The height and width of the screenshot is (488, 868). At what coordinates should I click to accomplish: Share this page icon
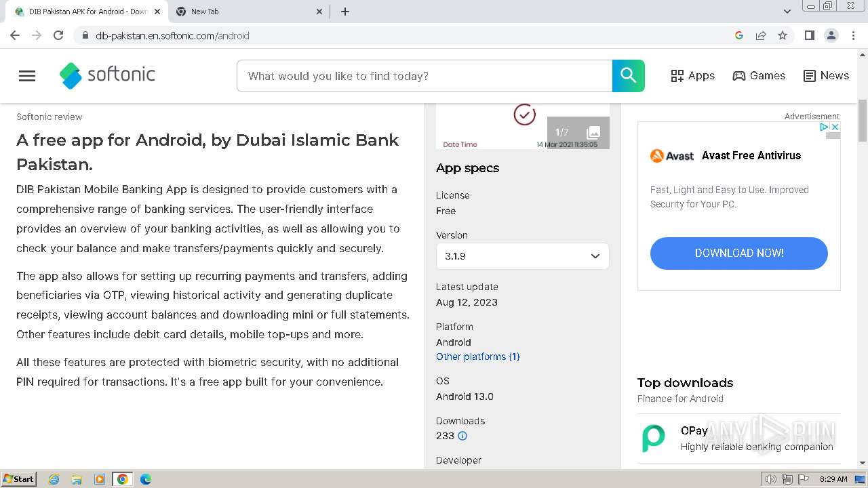tap(761, 35)
